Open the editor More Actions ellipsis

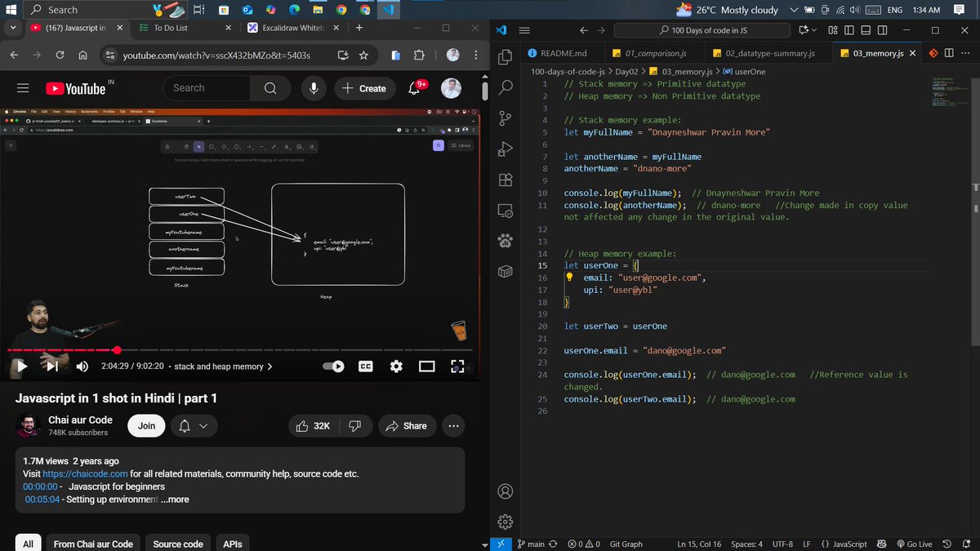(966, 53)
